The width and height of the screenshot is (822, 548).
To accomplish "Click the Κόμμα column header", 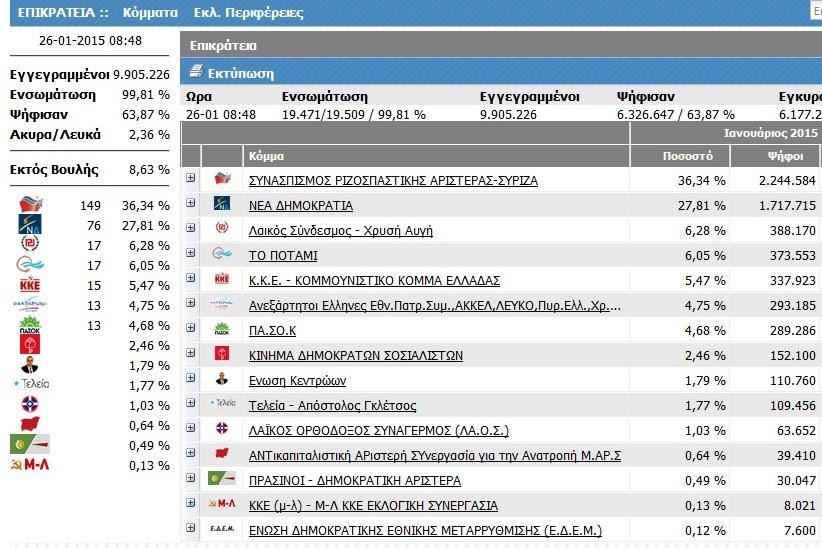I will pos(436,156).
